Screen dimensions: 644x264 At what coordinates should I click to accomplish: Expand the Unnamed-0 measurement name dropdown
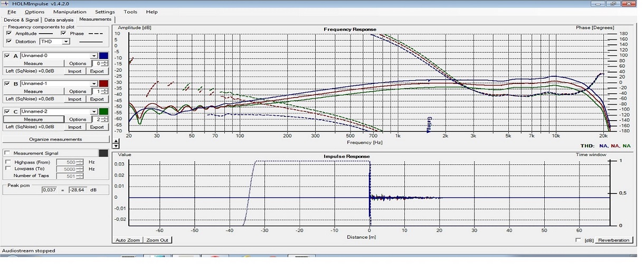tap(94, 55)
